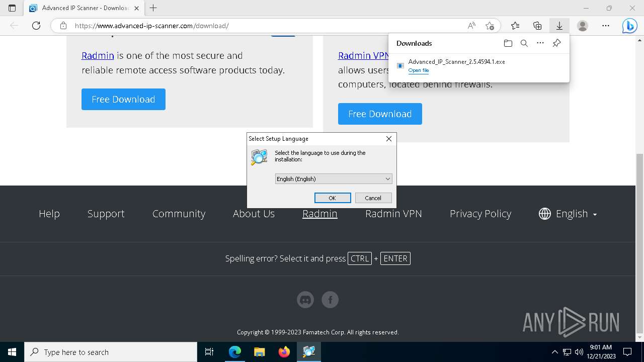Open File Explorer from taskbar
Image resolution: width=644 pixels, height=362 pixels.
(260, 352)
